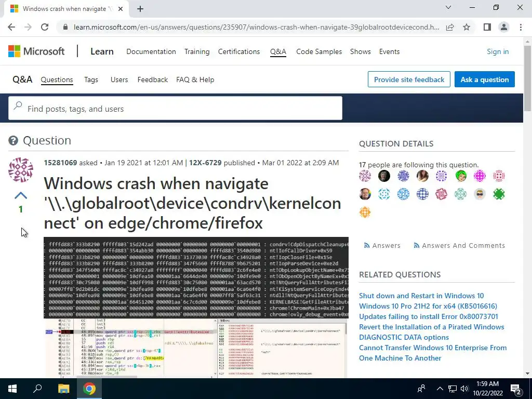Open Updates failing to install related question
The width and height of the screenshot is (532, 399).
(x=428, y=316)
